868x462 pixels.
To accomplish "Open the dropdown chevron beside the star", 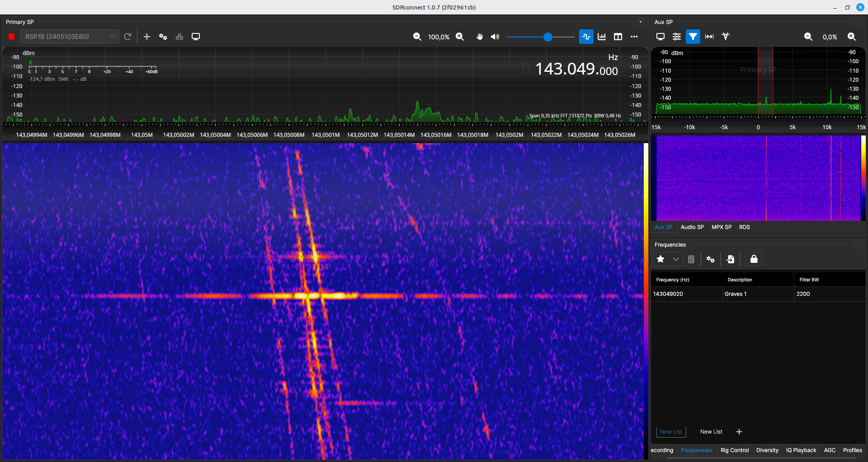I will tap(675, 259).
